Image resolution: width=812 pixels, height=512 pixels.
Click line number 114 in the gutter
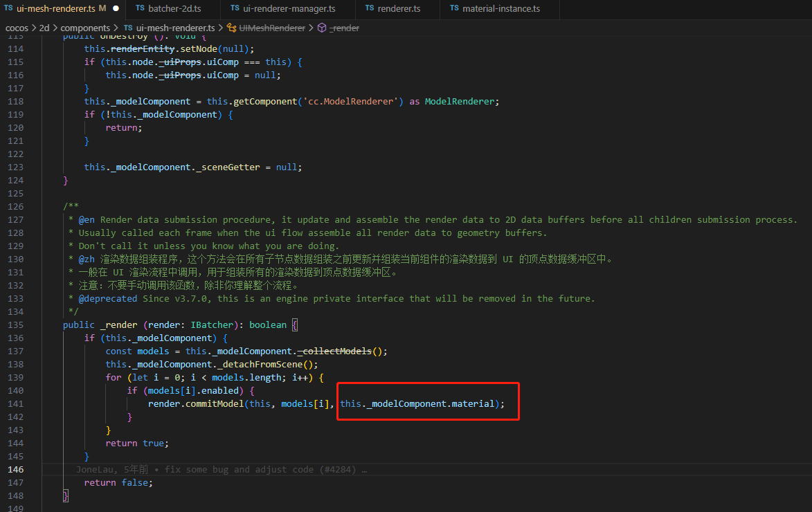click(x=15, y=49)
